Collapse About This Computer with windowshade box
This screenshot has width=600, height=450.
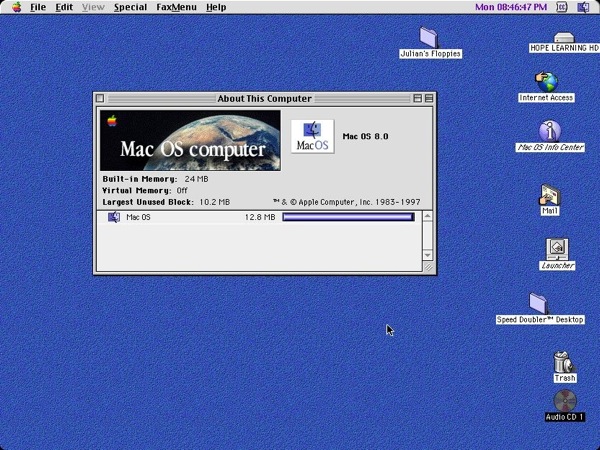[x=429, y=98]
